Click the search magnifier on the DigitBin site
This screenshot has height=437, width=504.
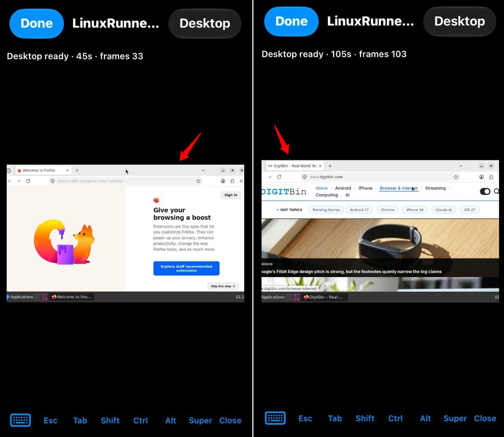click(496, 191)
